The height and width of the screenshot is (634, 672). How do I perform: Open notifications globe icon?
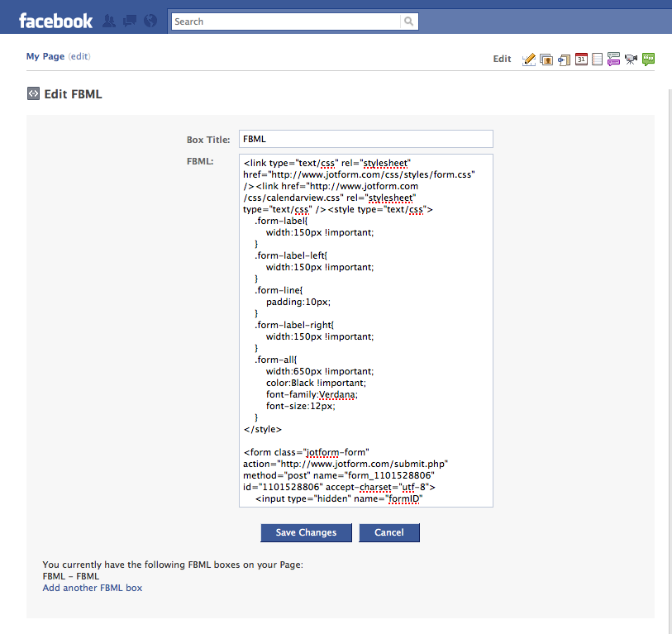150,21
